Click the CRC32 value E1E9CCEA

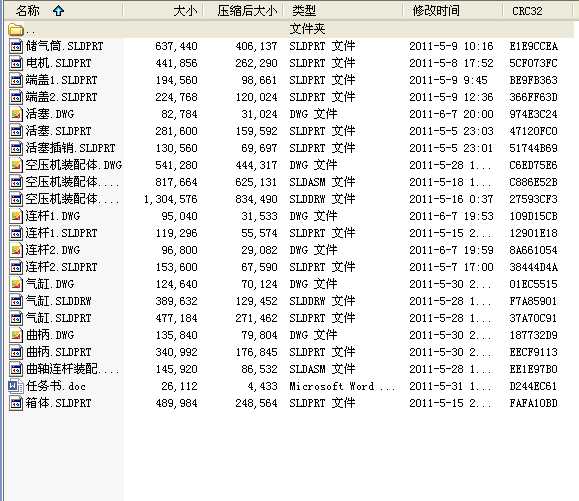(x=534, y=46)
